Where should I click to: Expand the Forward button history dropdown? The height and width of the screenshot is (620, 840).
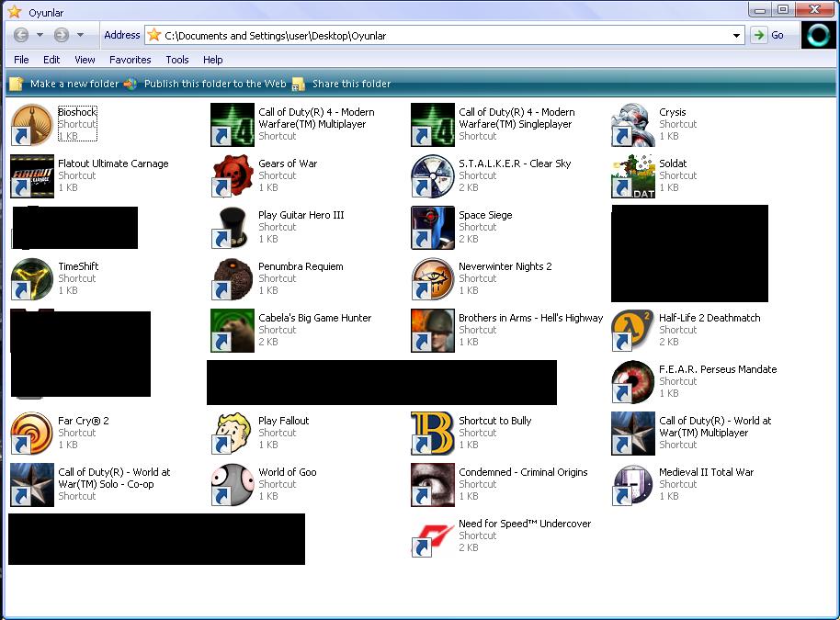(80, 35)
